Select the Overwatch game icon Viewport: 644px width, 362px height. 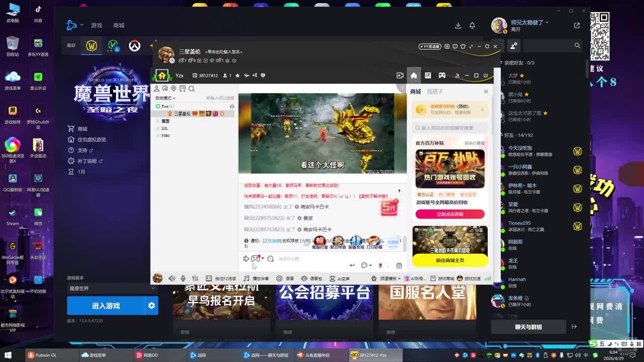point(134,46)
